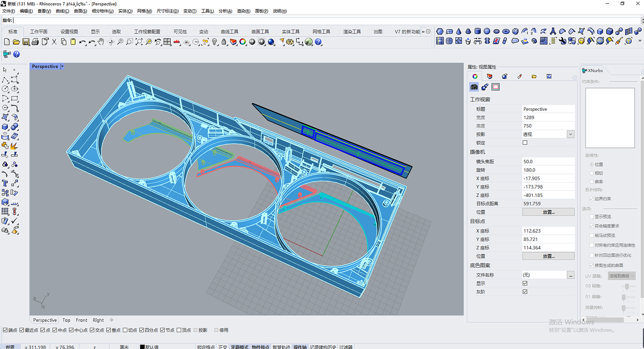Click the SubD cone primitive icon
Viewport: 644px width, 349px height.
point(459,32)
